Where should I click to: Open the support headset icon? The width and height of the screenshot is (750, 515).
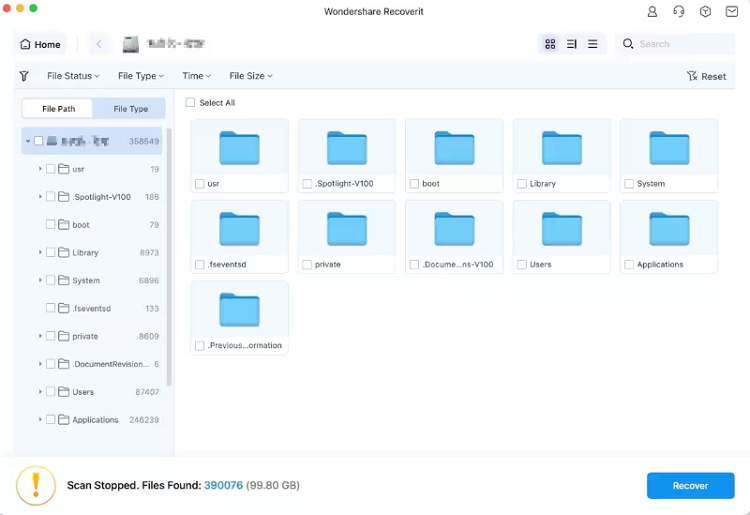pos(679,11)
